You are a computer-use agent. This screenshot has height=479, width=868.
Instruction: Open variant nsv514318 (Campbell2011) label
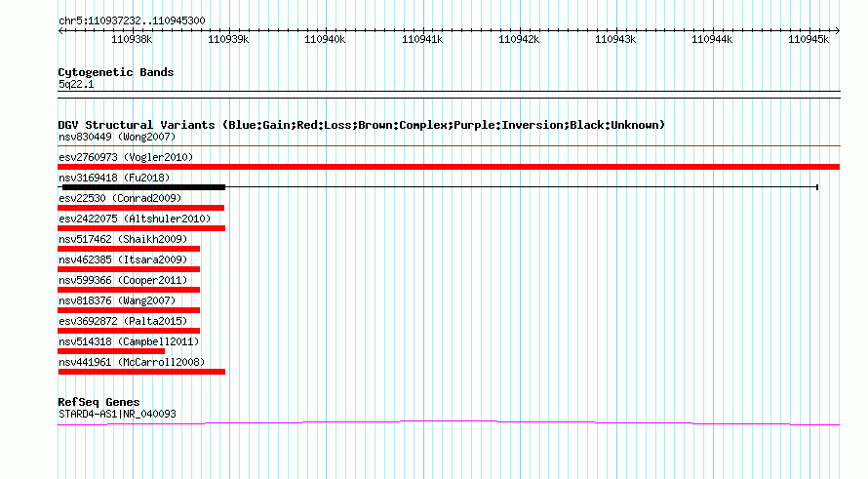pyautogui.click(x=129, y=341)
